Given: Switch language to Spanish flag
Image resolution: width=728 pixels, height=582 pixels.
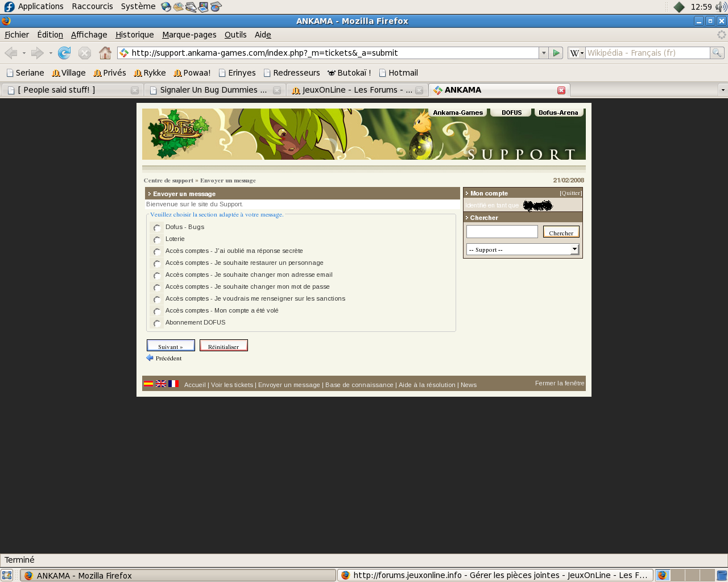Looking at the screenshot, I should click(148, 384).
